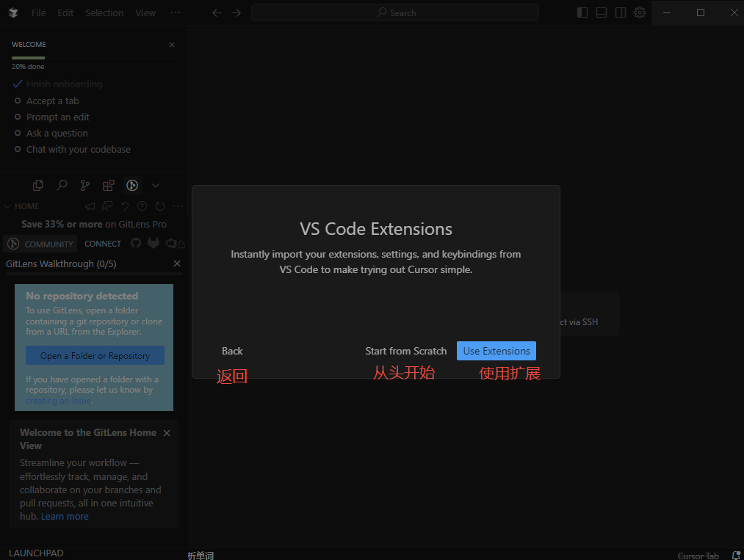Close the GitLens Walkthrough banner
The image size is (744, 560).
tap(177, 263)
